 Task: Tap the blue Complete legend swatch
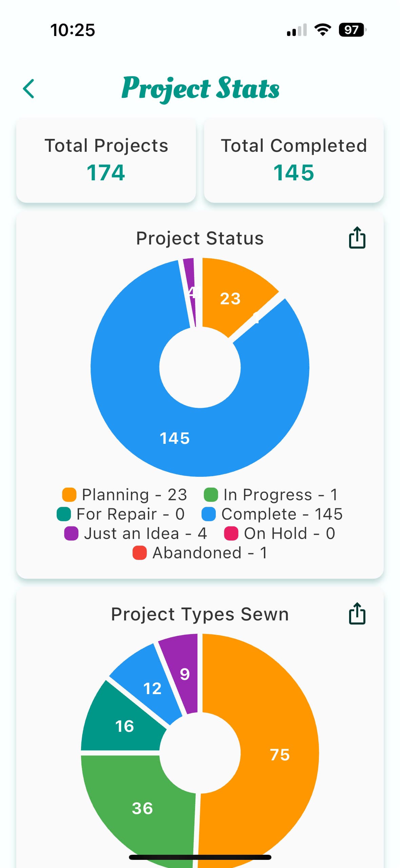point(209,514)
